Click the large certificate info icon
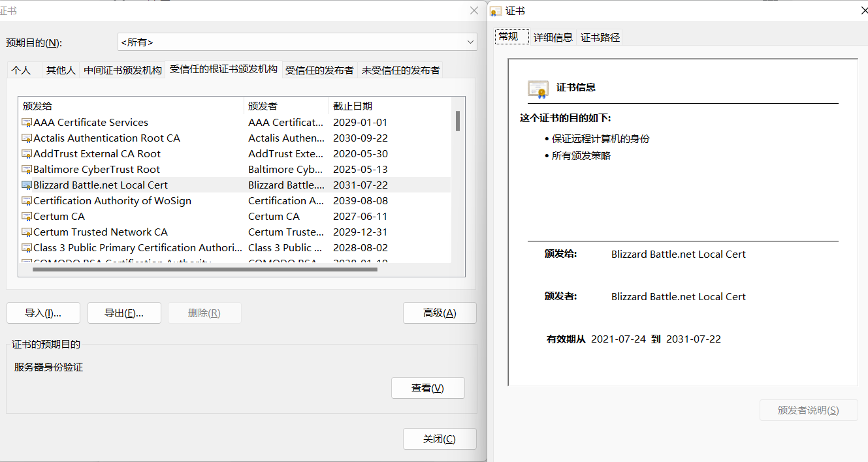This screenshot has height=462, width=868. (538, 89)
